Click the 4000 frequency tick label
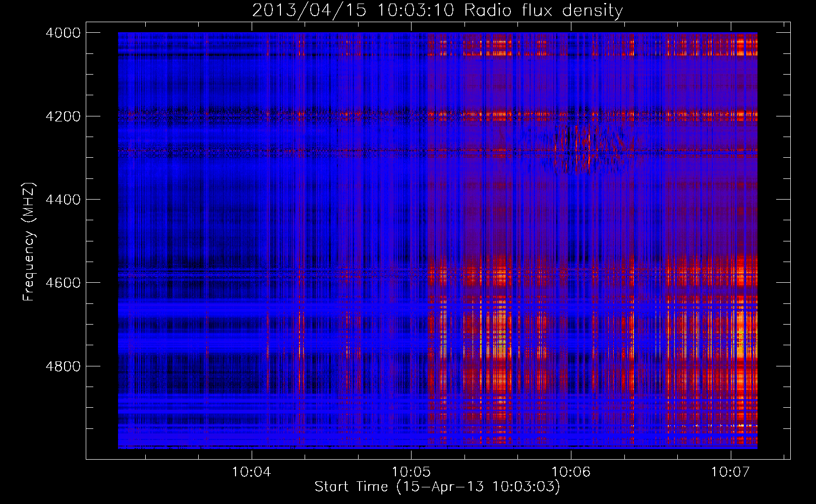This screenshot has height=504, width=816. click(63, 33)
